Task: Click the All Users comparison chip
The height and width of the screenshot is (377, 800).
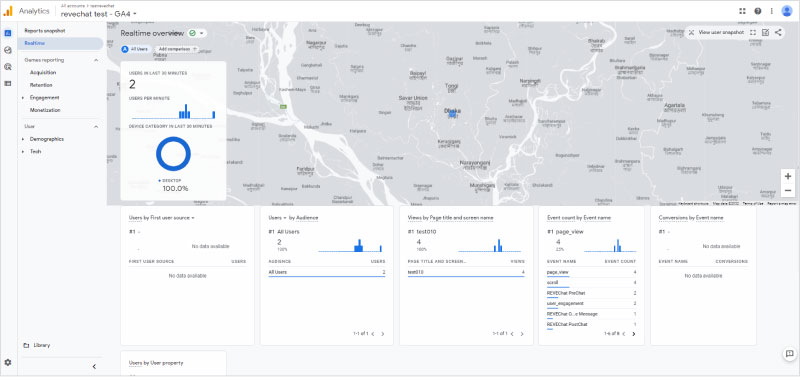Action: click(135, 49)
